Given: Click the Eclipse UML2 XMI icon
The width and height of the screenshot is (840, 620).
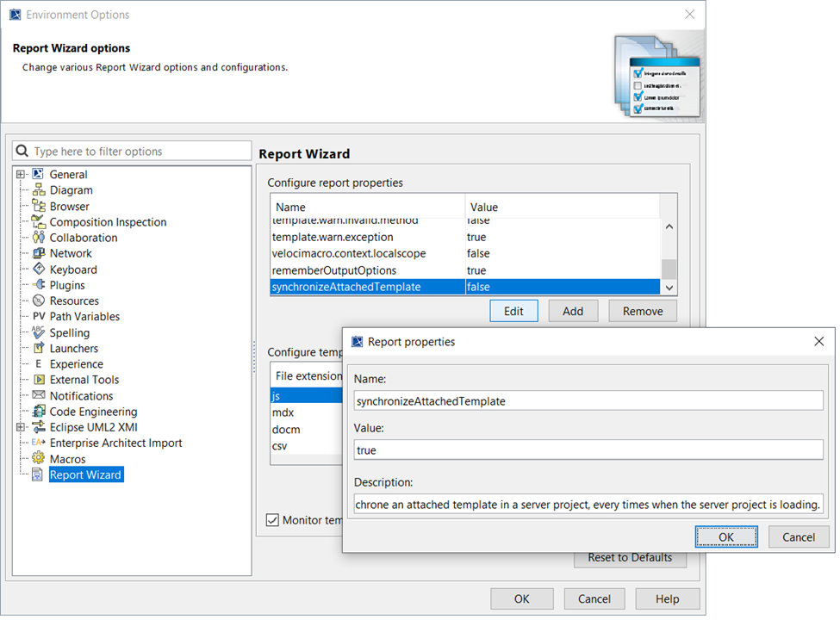Looking at the screenshot, I should (x=39, y=427).
